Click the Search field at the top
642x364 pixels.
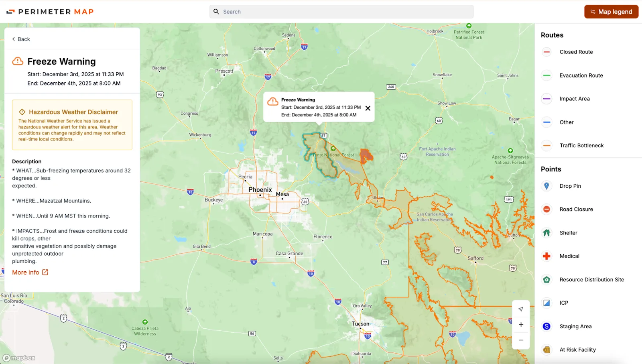pyautogui.click(x=342, y=12)
